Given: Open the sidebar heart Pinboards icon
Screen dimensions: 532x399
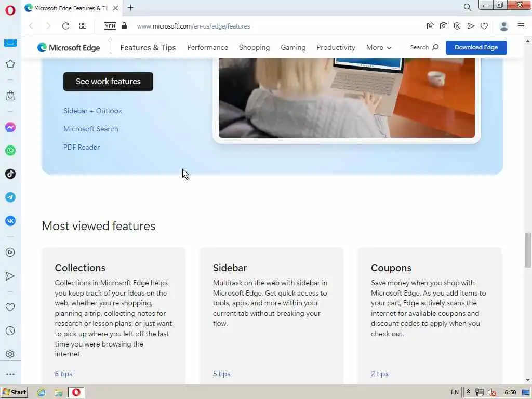Looking at the screenshot, I should click(x=10, y=307).
